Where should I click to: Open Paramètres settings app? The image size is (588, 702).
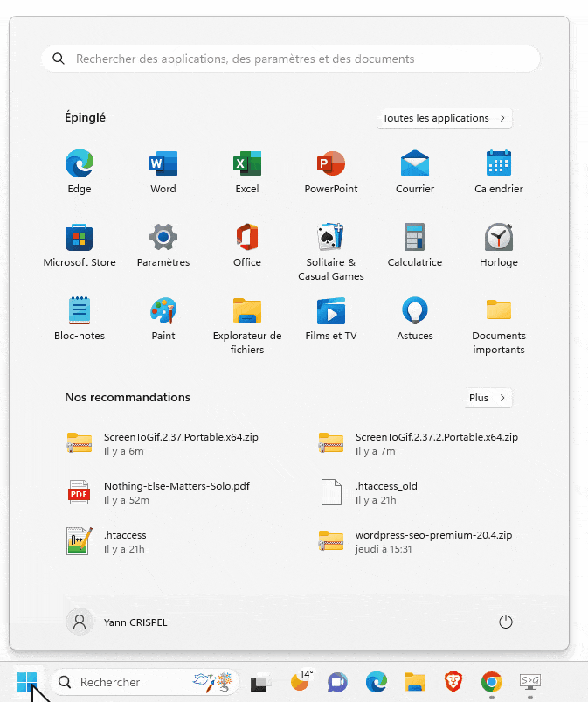(x=163, y=245)
